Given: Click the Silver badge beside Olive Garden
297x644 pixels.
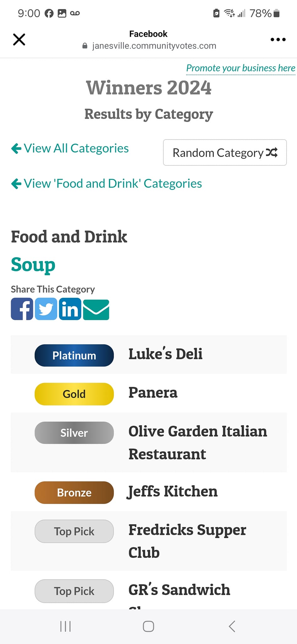Looking at the screenshot, I should pos(74,433).
